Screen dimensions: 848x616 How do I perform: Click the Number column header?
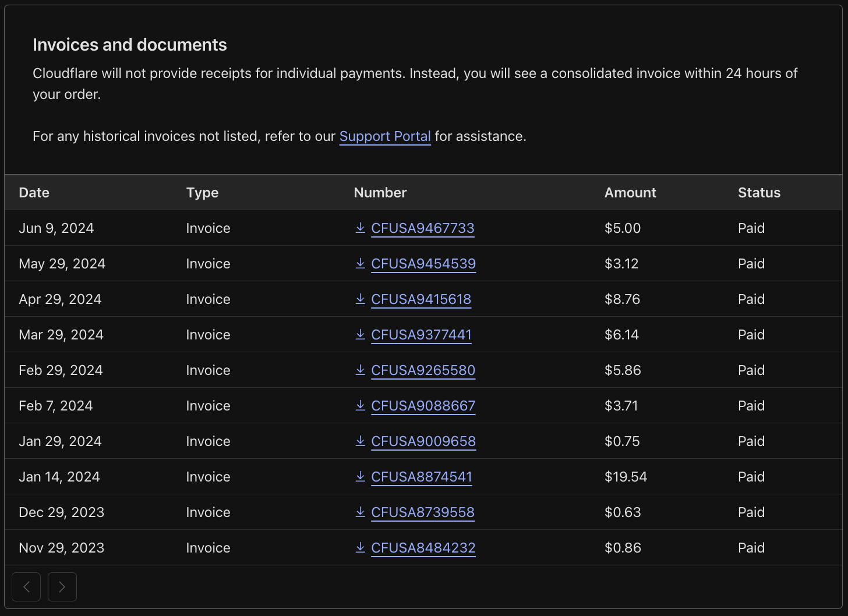click(x=380, y=193)
